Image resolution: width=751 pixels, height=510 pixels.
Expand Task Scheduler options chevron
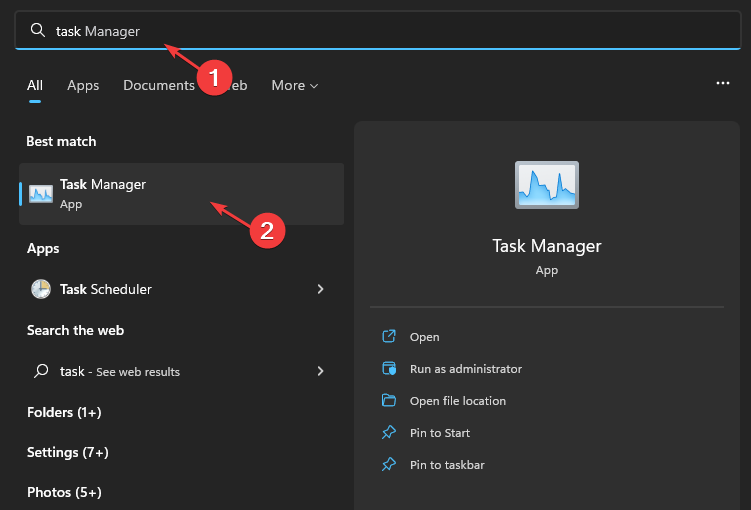[320, 289]
